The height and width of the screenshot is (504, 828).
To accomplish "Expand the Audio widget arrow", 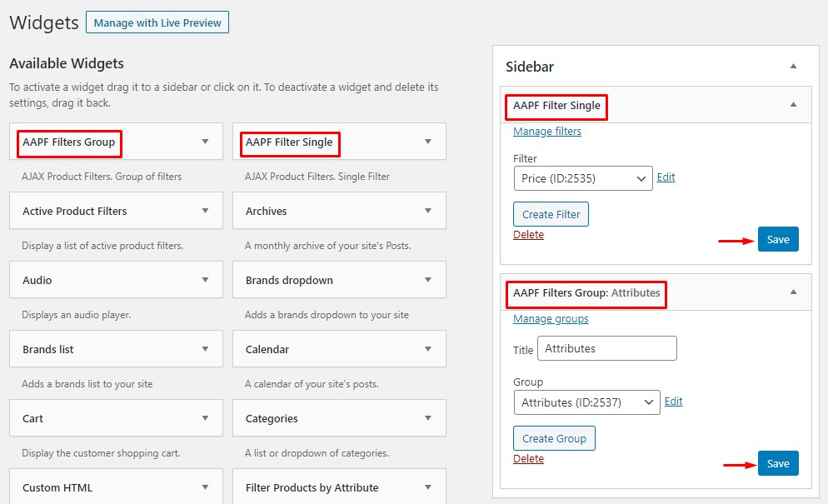I will 205,280.
